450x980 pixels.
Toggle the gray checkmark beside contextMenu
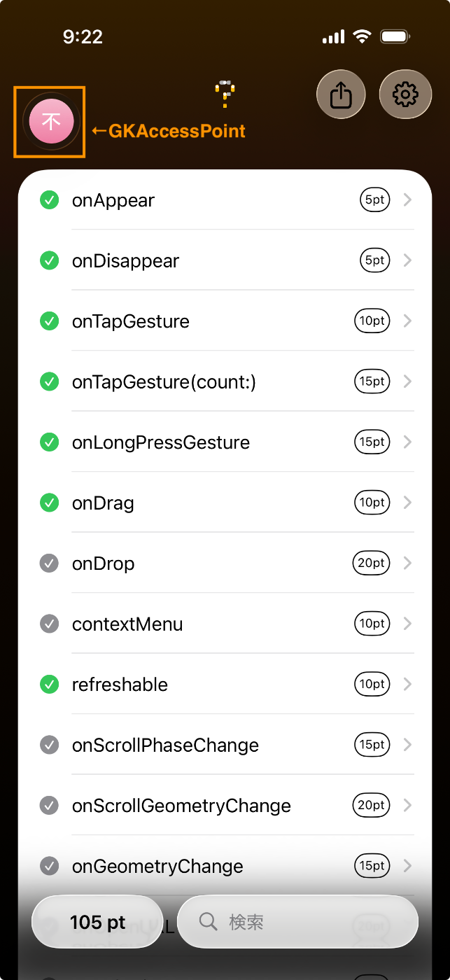(49, 624)
